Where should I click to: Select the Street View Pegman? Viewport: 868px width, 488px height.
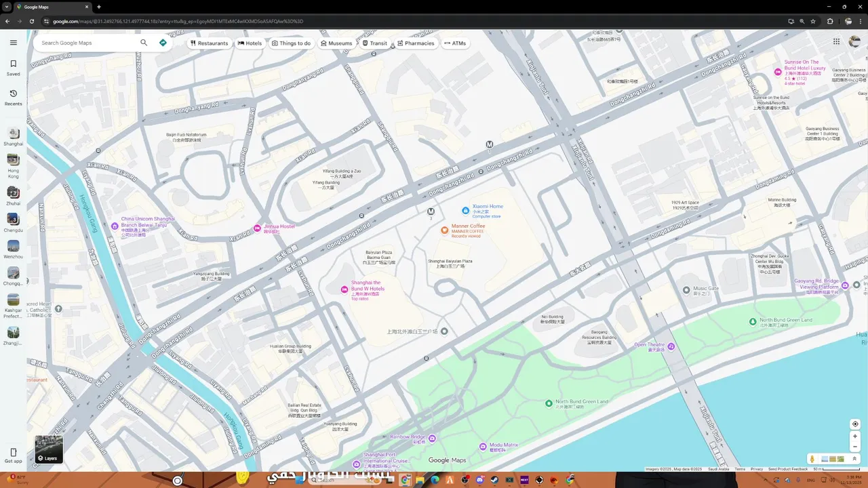pyautogui.click(x=812, y=459)
